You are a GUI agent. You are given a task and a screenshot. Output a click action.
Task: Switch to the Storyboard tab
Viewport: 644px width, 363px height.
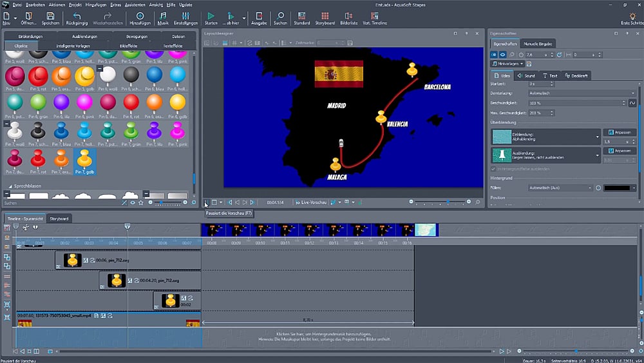(x=59, y=219)
